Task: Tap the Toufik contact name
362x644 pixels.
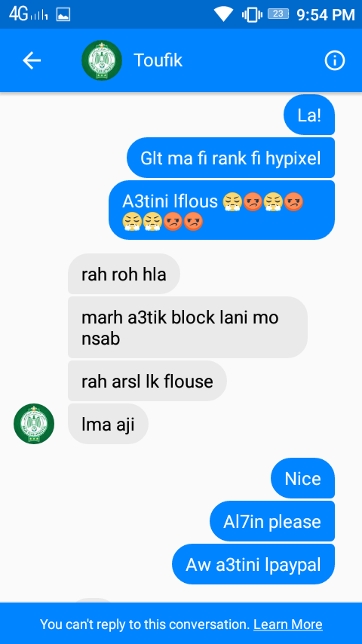Action: [158, 61]
